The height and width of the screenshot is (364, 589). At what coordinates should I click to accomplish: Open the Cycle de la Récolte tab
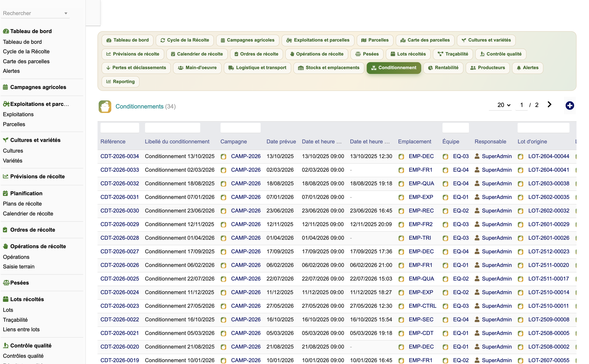(x=185, y=40)
